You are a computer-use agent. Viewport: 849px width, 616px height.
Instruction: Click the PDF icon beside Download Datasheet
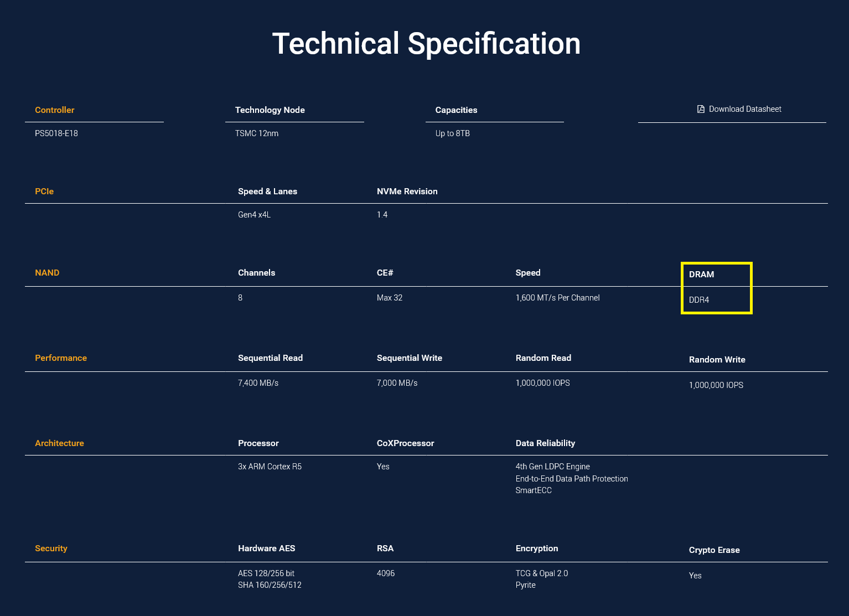point(701,109)
